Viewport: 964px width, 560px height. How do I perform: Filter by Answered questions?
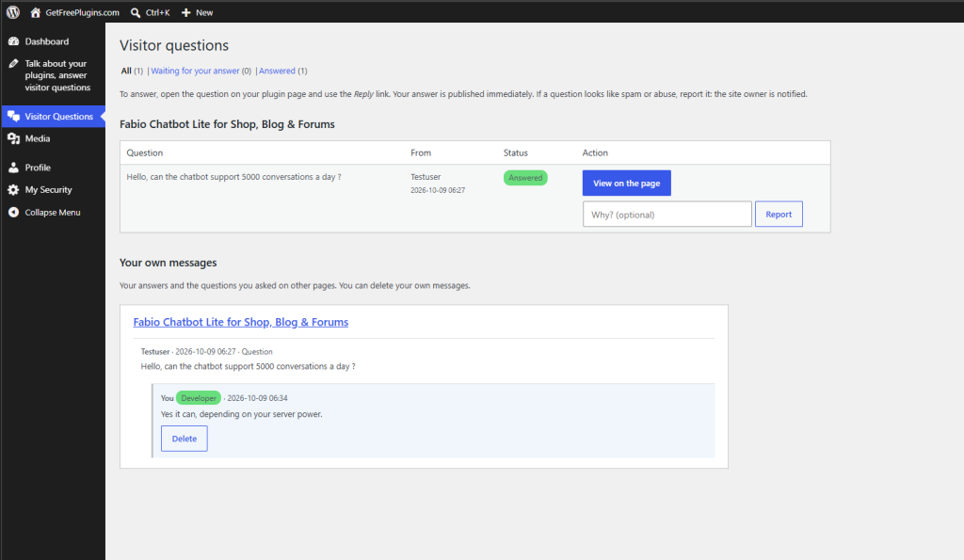277,71
